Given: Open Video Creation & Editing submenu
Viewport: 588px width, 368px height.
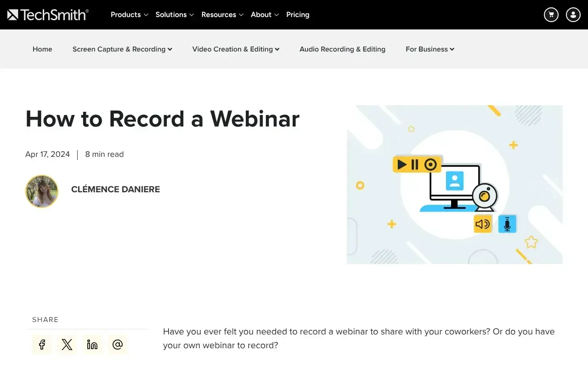Looking at the screenshot, I should tap(236, 49).
